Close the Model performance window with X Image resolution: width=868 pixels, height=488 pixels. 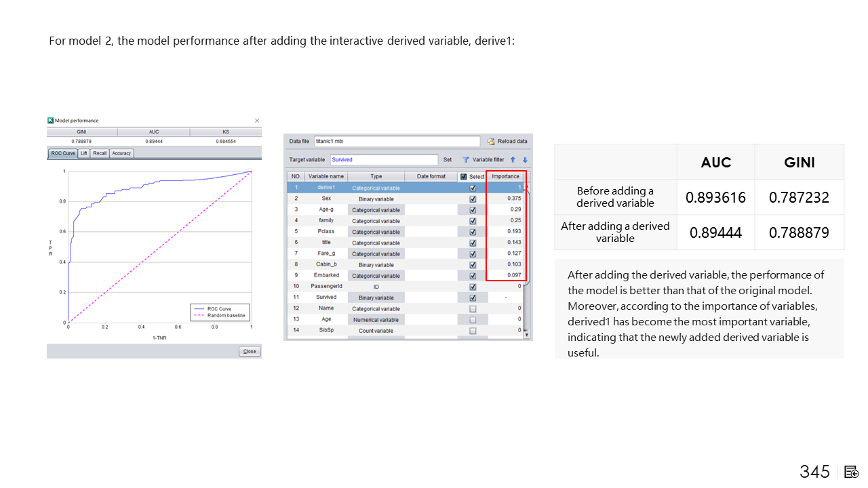(x=256, y=121)
